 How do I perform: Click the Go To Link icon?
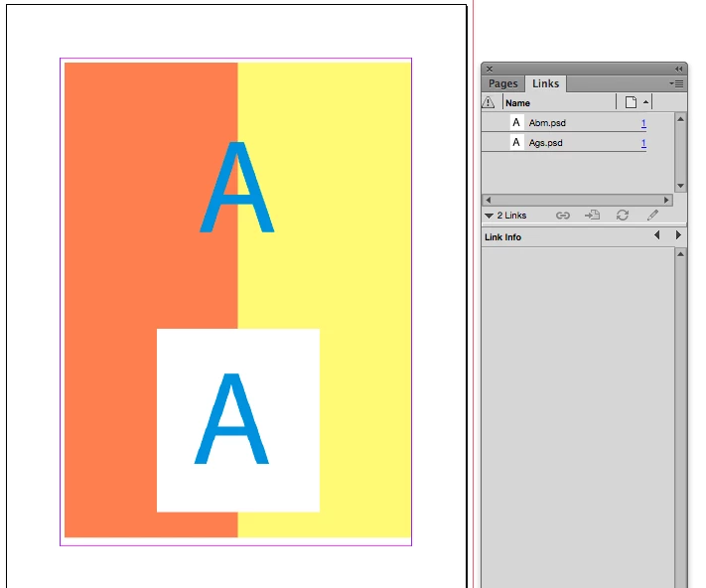point(592,216)
